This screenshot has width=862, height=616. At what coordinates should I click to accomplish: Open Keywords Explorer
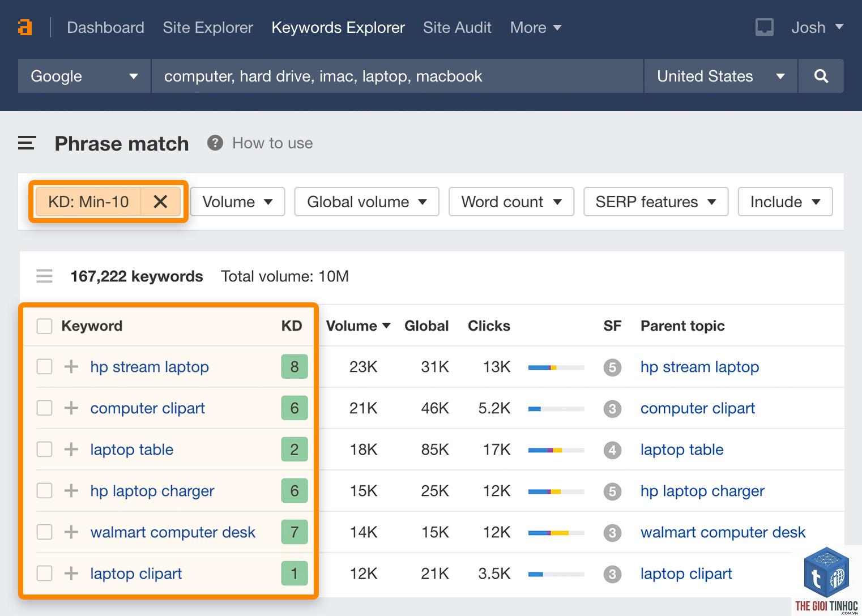338,27
